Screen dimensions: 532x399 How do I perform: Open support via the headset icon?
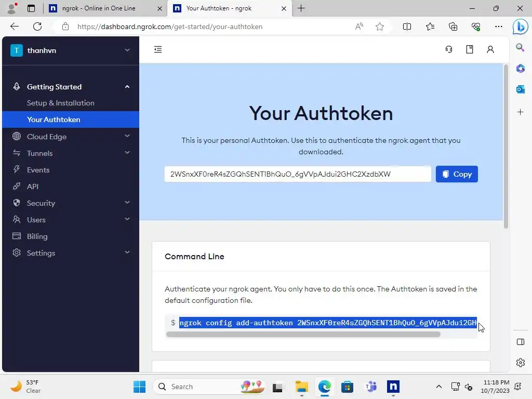point(448,49)
